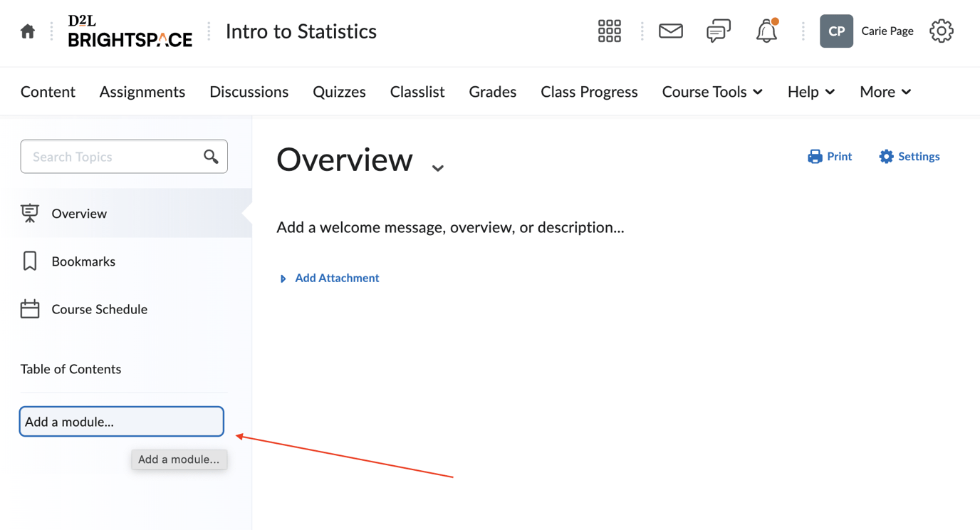Expand the Help menu dropdown

tap(810, 92)
